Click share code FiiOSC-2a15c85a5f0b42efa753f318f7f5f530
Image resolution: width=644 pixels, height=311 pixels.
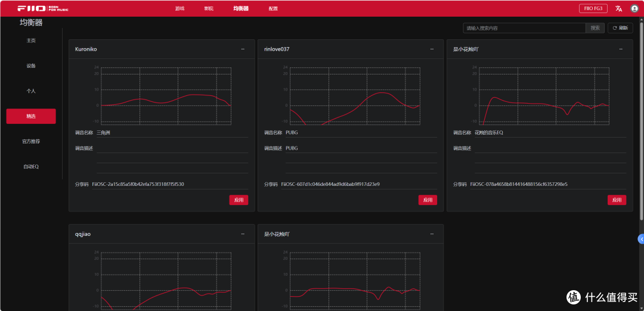tap(138, 184)
